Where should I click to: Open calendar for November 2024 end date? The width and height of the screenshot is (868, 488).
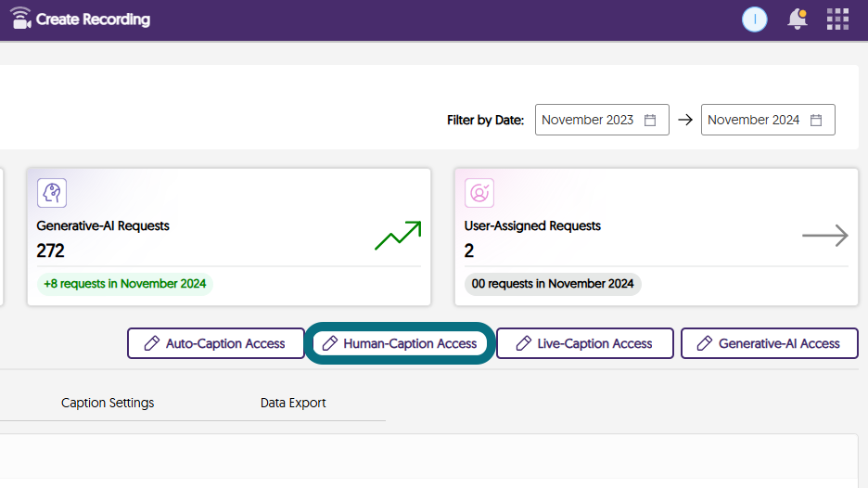tap(816, 121)
